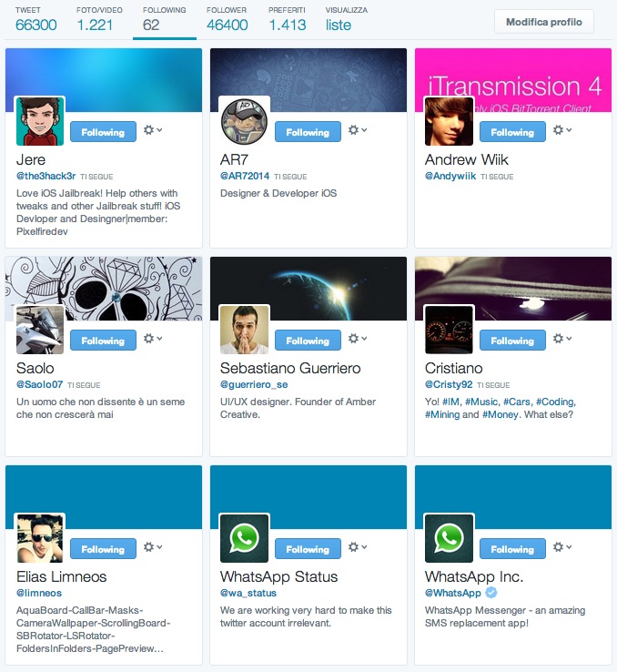The height and width of the screenshot is (672, 617).
Task: Open AR7's round cap avatar
Action: tap(244, 121)
